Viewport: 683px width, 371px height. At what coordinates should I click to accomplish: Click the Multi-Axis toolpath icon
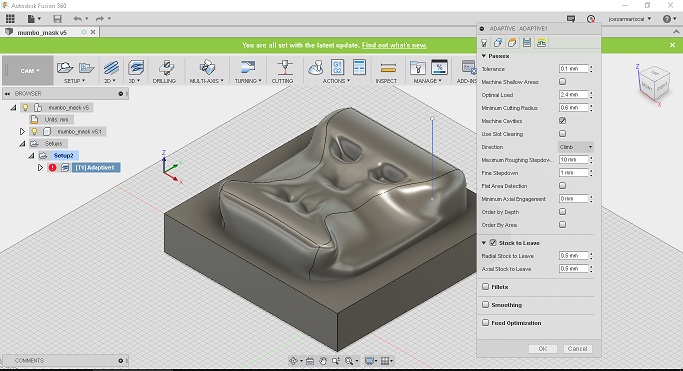207,67
